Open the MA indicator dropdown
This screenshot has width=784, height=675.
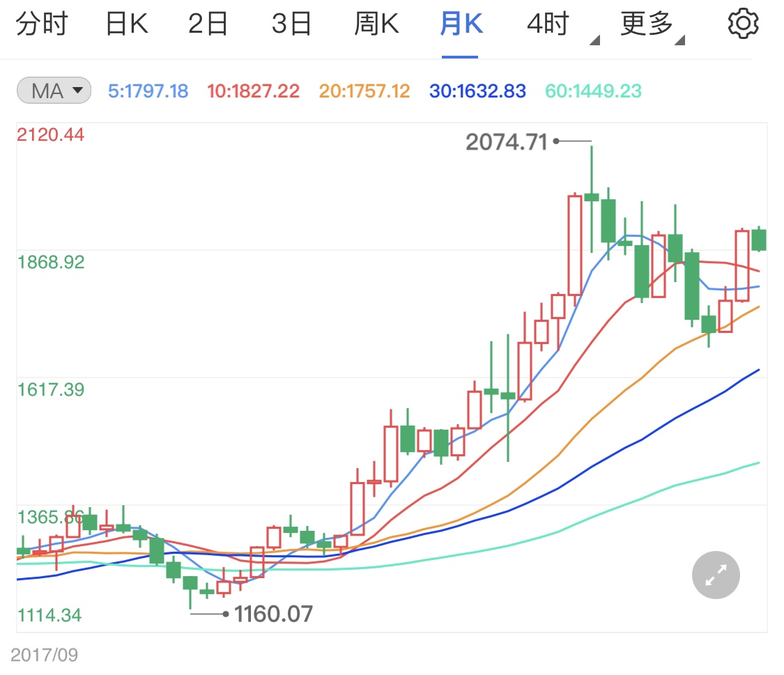(54, 91)
